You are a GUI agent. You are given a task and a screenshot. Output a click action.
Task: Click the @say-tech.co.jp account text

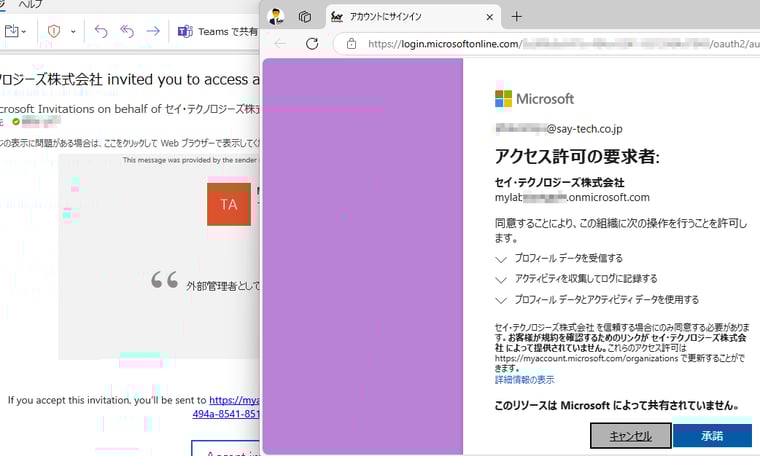[558, 129]
